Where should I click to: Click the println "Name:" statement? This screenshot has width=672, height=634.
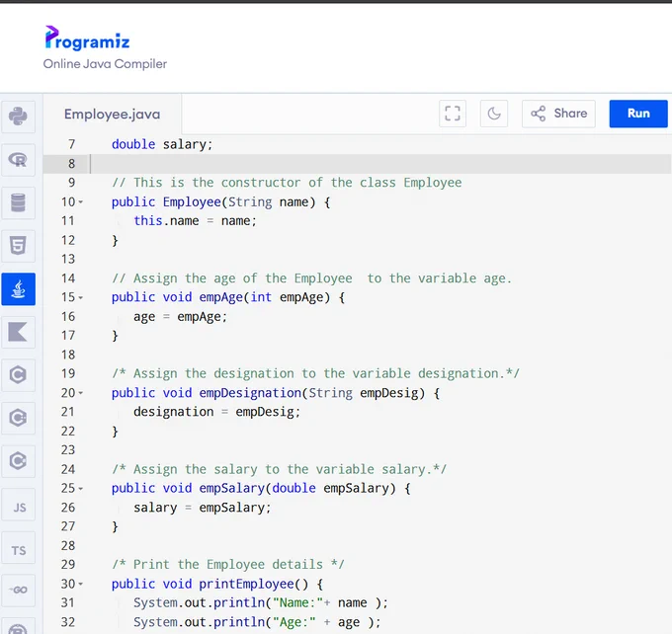261,603
